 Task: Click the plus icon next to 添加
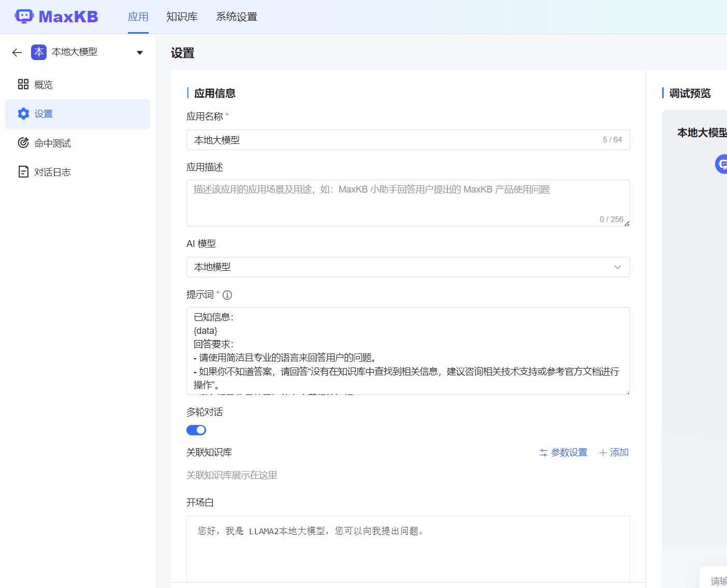[603, 453]
